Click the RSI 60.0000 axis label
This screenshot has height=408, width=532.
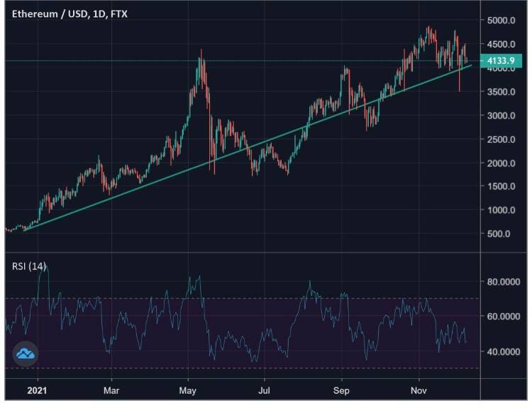click(x=504, y=316)
